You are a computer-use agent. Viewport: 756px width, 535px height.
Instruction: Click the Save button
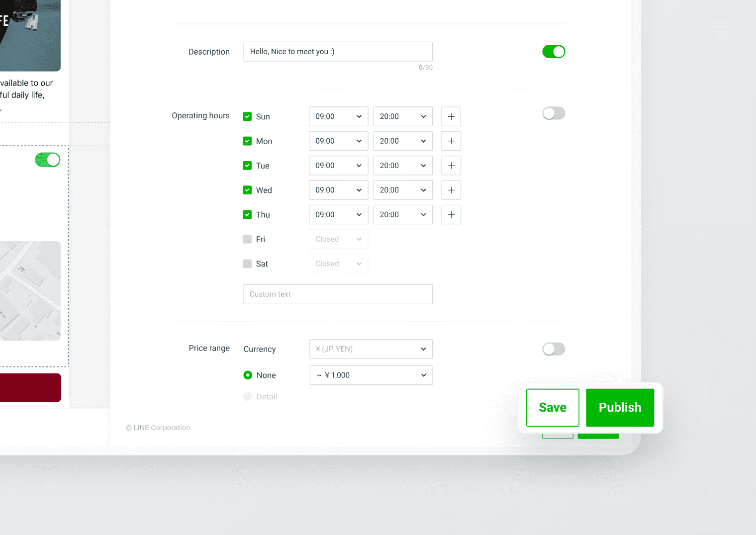(553, 408)
